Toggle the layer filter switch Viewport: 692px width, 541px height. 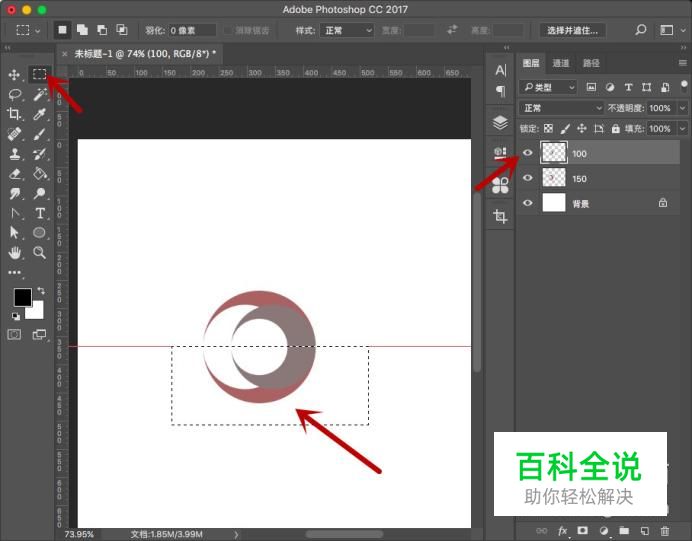(x=684, y=85)
